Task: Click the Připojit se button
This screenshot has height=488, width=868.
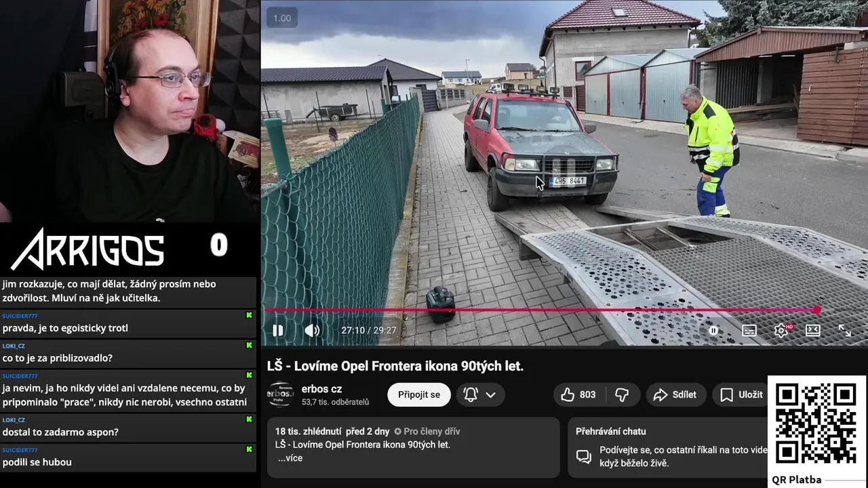Action: click(x=419, y=394)
